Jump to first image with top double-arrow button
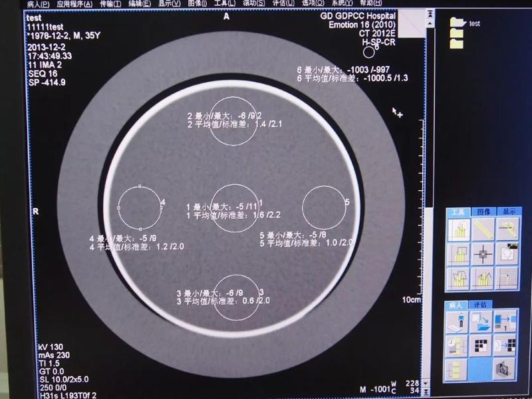The width and height of the screenshot is (532, 399). coord(430,13)
